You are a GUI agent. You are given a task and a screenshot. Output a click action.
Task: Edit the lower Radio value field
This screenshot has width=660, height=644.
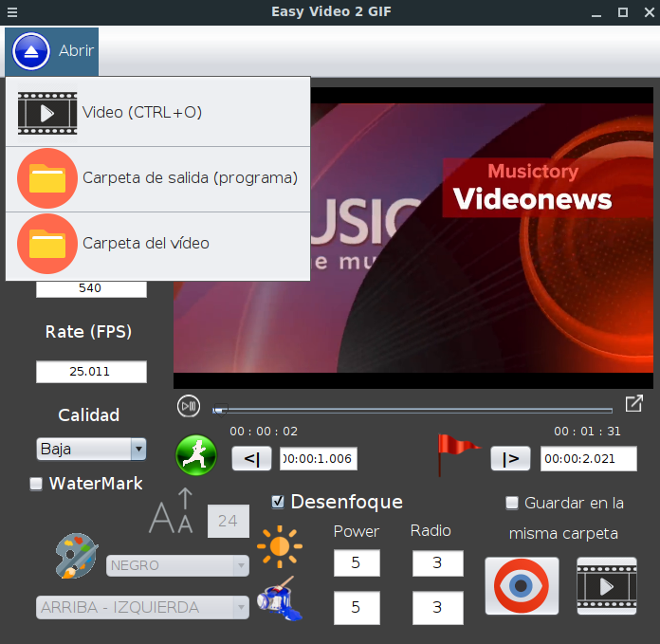[438, 607]
